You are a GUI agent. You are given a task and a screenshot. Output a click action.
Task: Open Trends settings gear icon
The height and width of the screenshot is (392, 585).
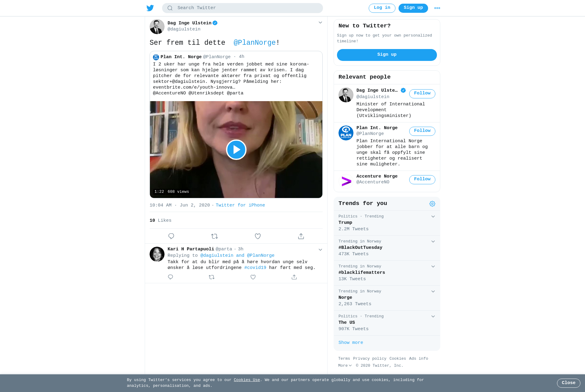(432, 204)
